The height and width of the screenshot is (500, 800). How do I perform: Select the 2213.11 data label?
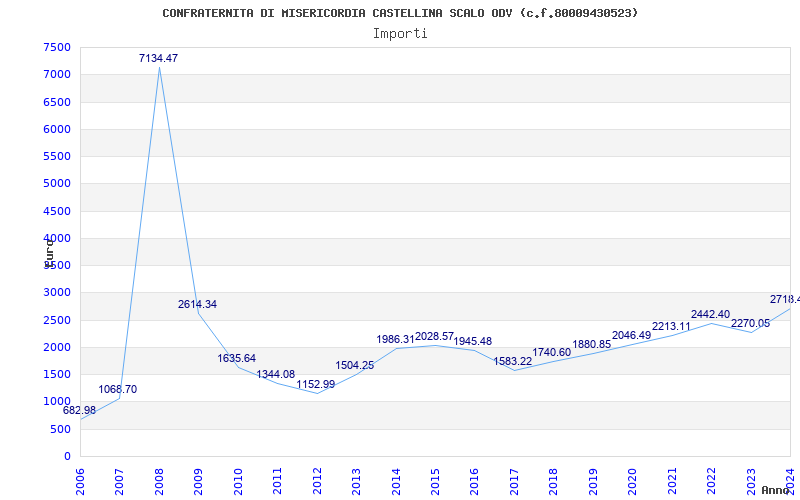[671, 327]
